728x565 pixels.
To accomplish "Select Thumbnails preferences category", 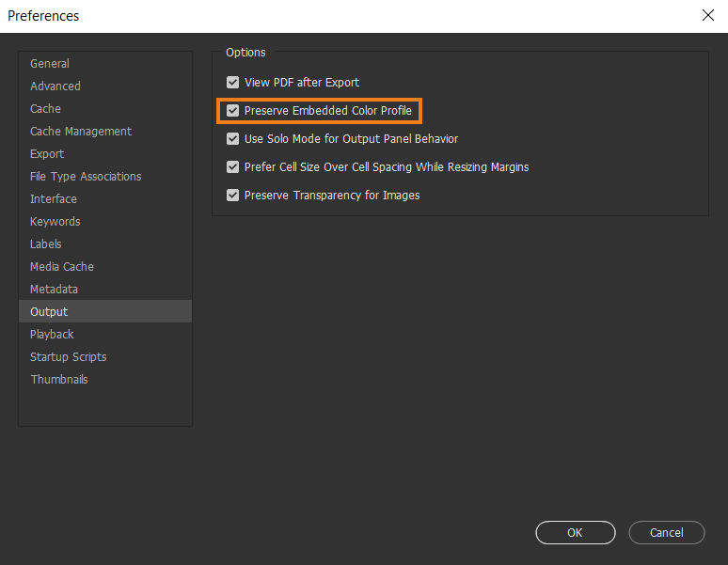I will 105,380.
